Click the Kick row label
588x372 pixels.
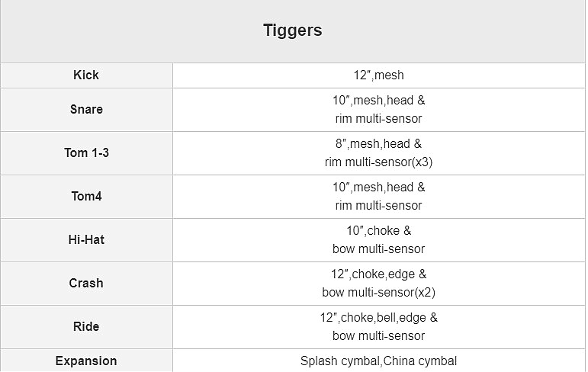pos(86,75)
